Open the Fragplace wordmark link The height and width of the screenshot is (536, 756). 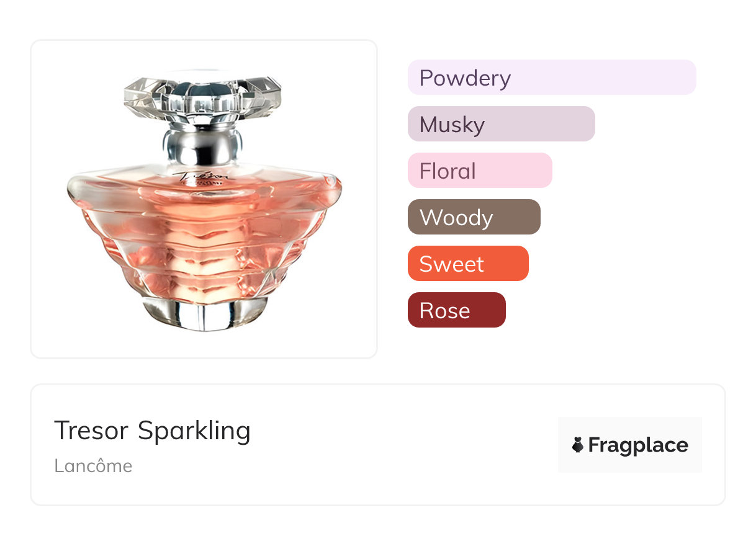(x=638, y=445)
